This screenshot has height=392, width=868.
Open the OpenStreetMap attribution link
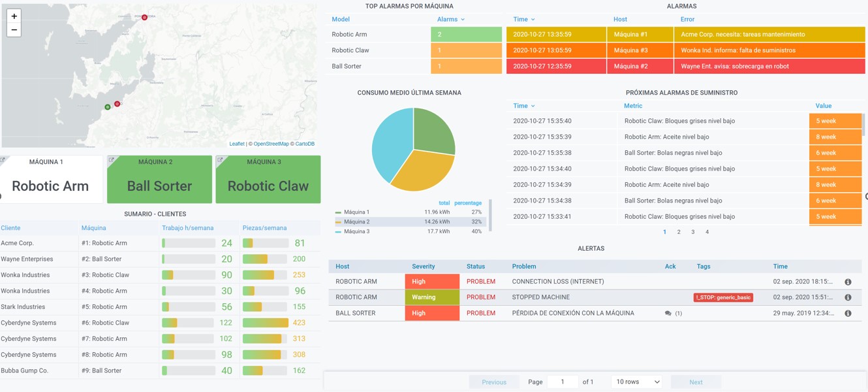point(271,144)
